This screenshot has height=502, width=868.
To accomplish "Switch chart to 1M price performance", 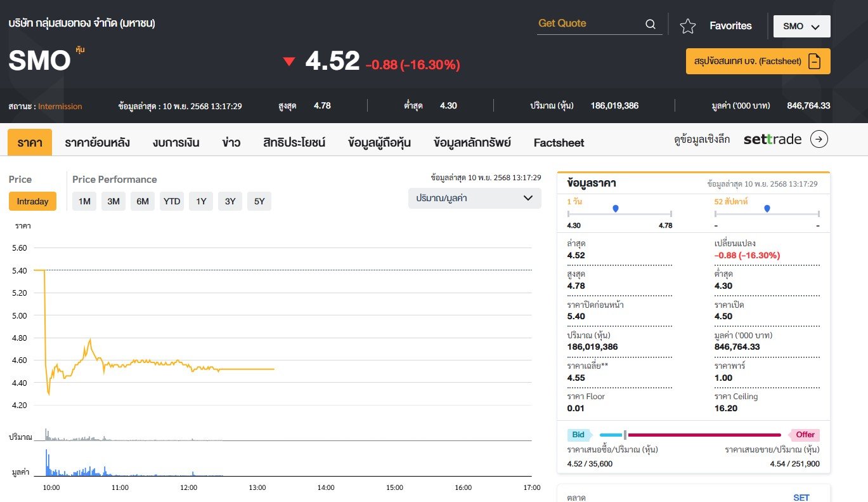I will point(84,201).
